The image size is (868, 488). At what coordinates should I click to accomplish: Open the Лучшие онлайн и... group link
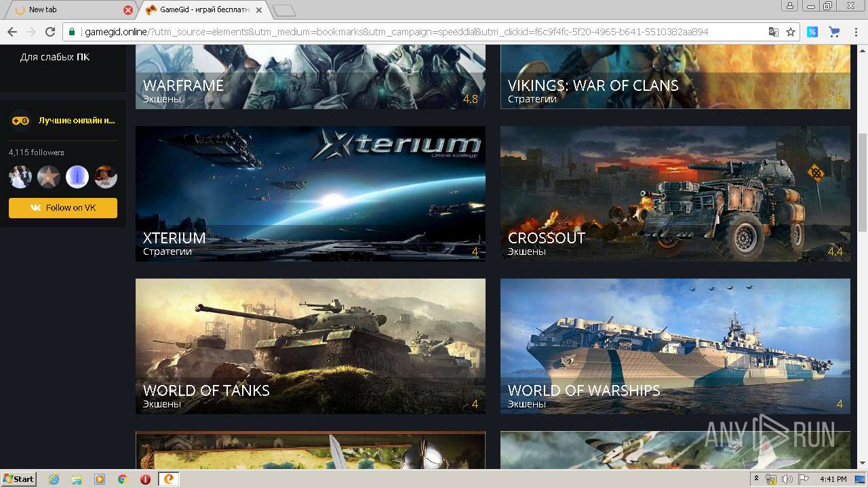(77, 121)
